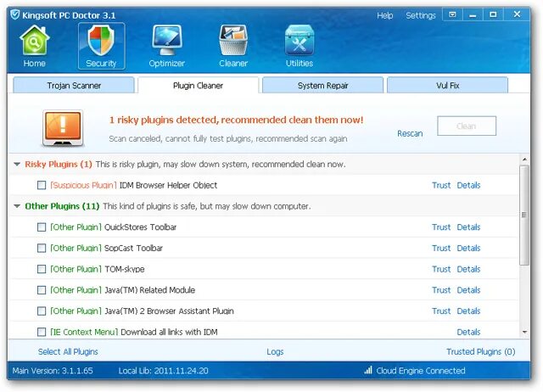Viewport: 543px width, 392px height.
Task: Check the IDM Browser Helper Object checkbox
Action: (42, 185)
